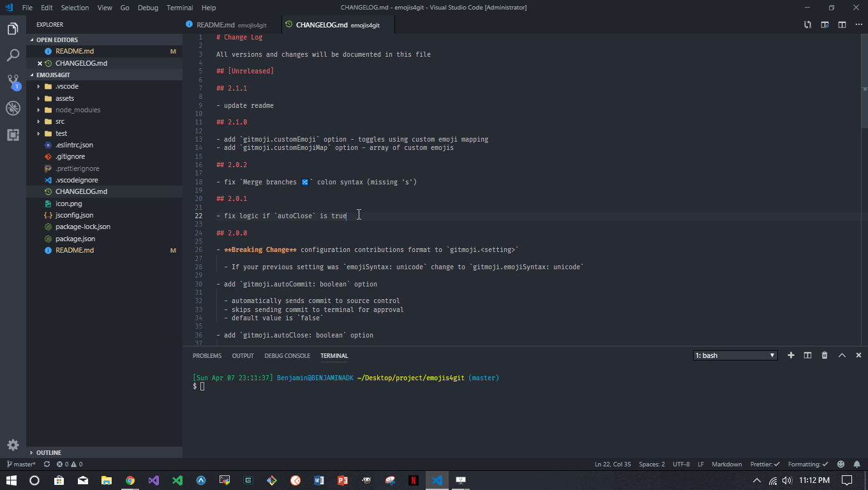
Task: Change indentation via Spaces: 2
Action: click(x=652, y=464)
